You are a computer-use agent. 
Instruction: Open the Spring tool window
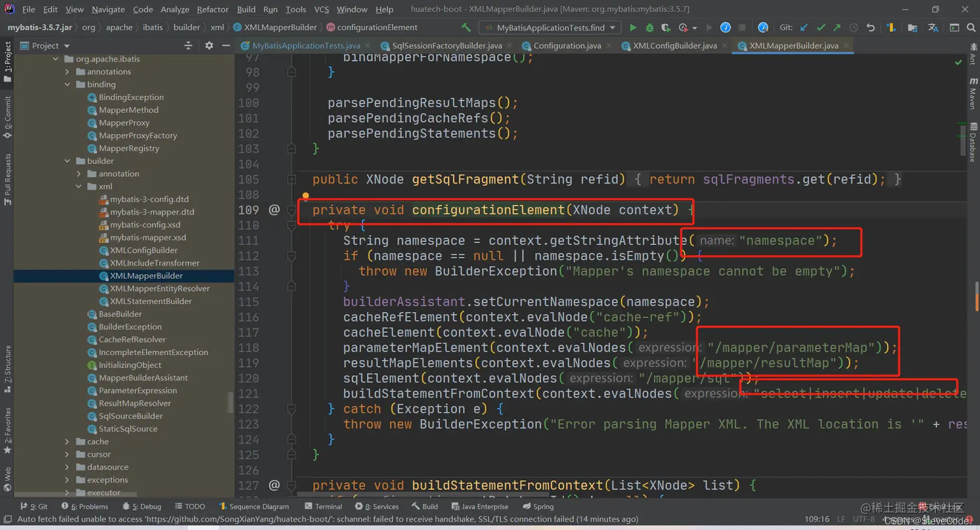pyautogui.click(x=538, y=507)
